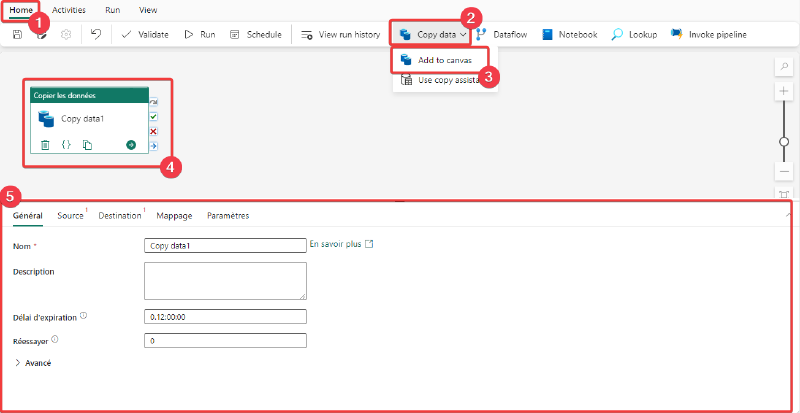
Task: Fit the canvas to screen
Action: coord(784,193)
